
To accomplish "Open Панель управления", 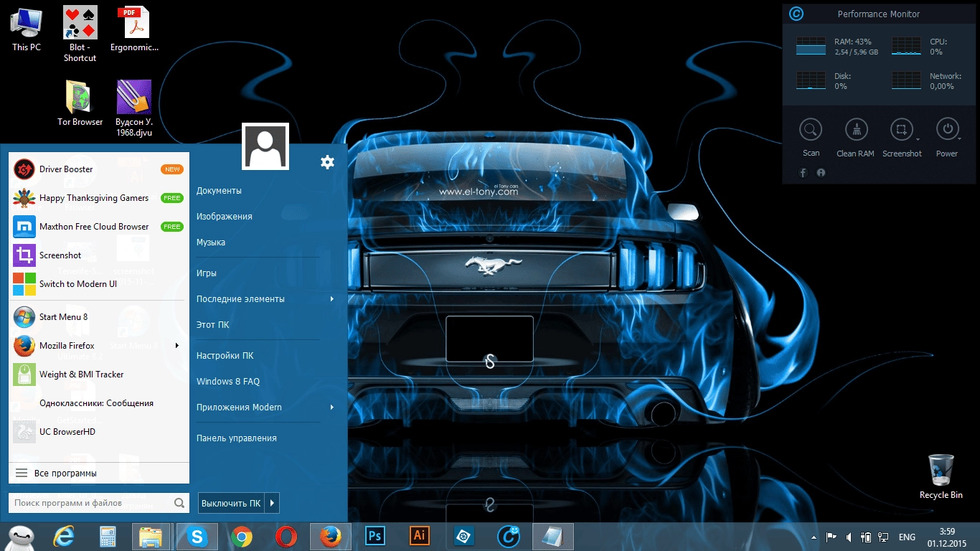I will click(237, 438).
